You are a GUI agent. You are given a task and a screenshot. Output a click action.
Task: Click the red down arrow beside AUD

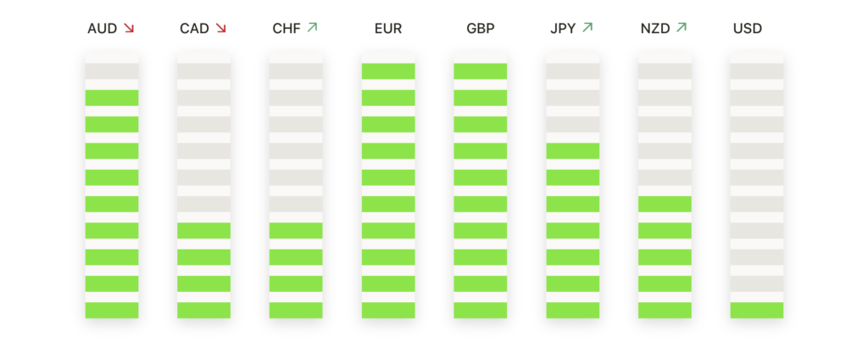(x=129, y=28)
